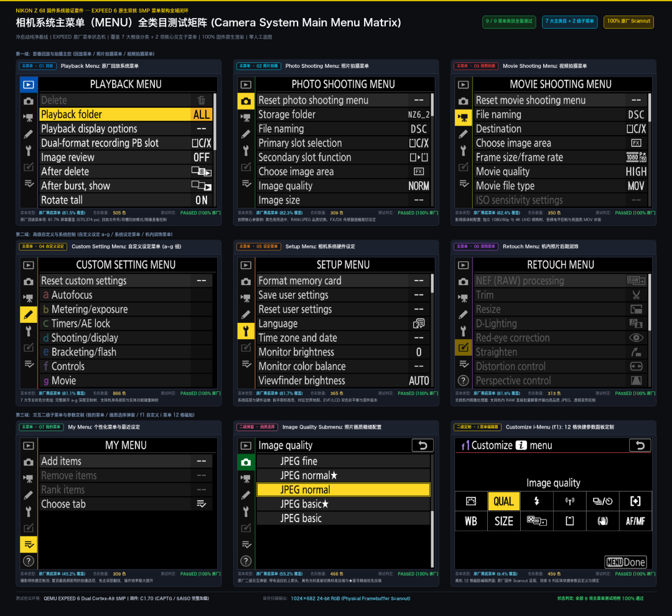This screenshot has height=616, width=672.
Task: Click MENU Done button in Customize i menu
Action: (x=626, y=562)
